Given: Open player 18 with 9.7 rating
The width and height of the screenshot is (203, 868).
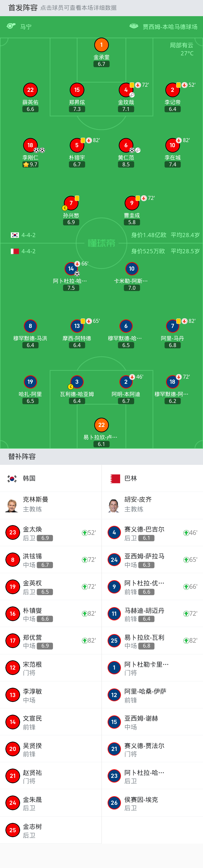Looking at the screenshot, I should (x=30, y=145).
